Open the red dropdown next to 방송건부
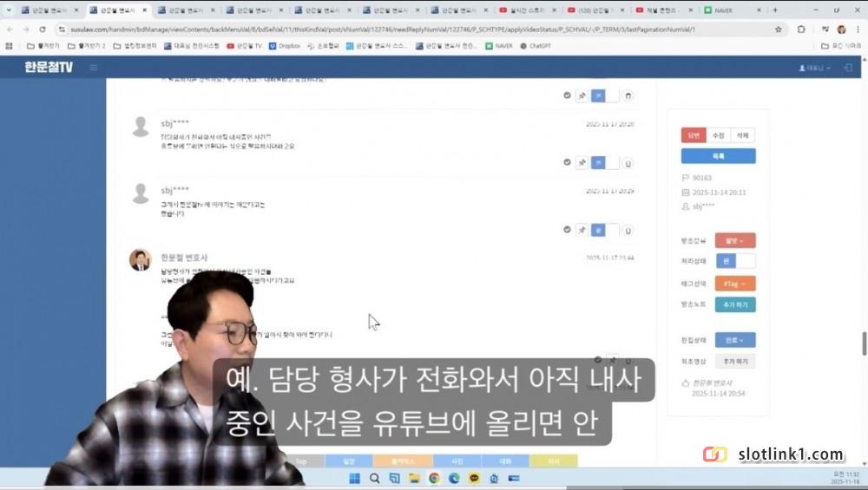The image size is (868, 490). [735, 240]
